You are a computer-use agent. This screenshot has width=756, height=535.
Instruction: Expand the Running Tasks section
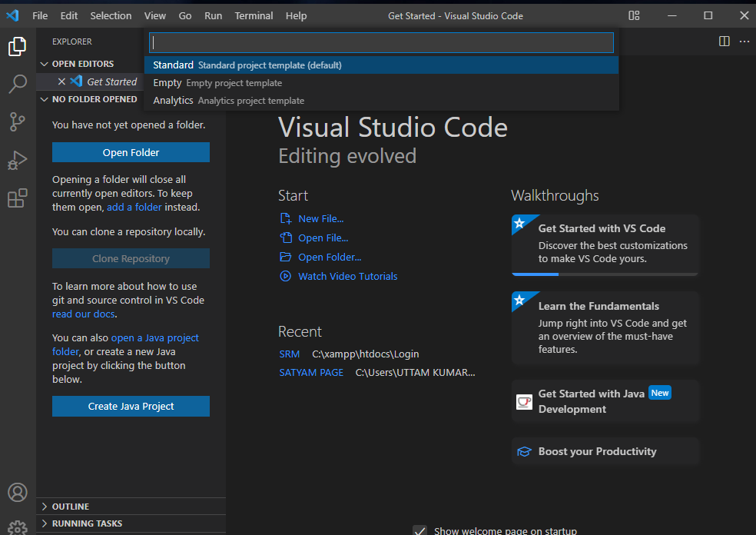[44, 523]
